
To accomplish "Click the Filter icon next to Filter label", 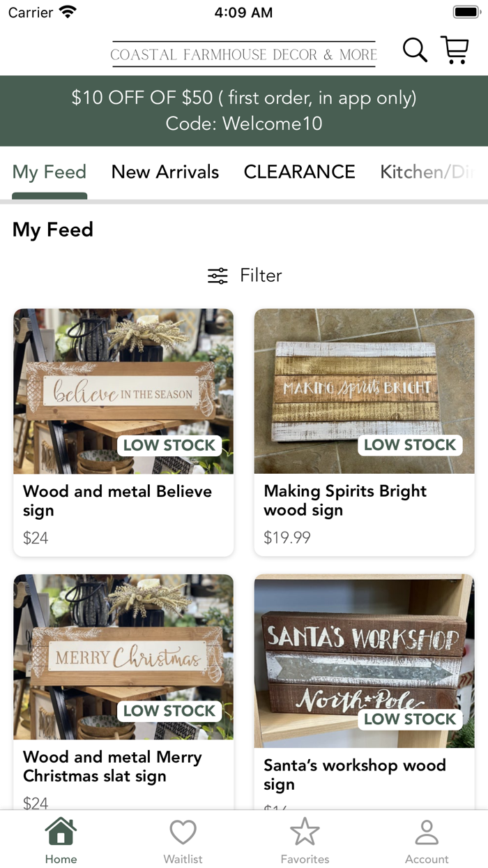I will [218, 275].
